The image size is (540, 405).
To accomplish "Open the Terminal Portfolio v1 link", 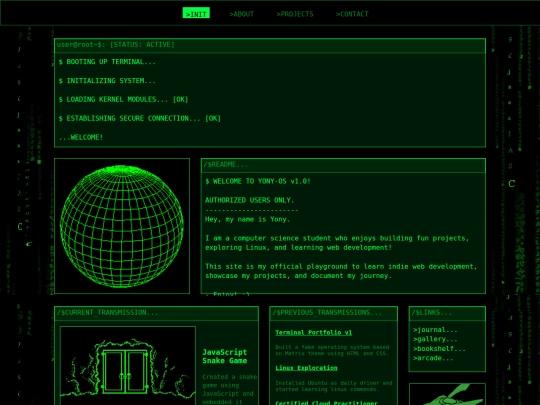I will [x=313, y=332].
